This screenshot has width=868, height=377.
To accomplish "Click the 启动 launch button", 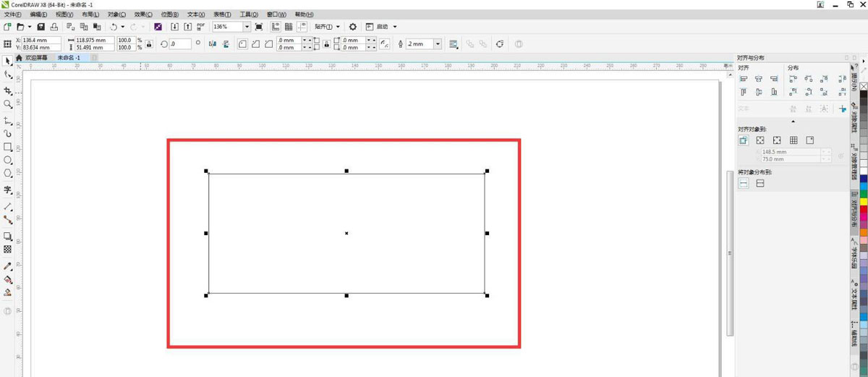I will pyautogui.click(x=382, y=27).
